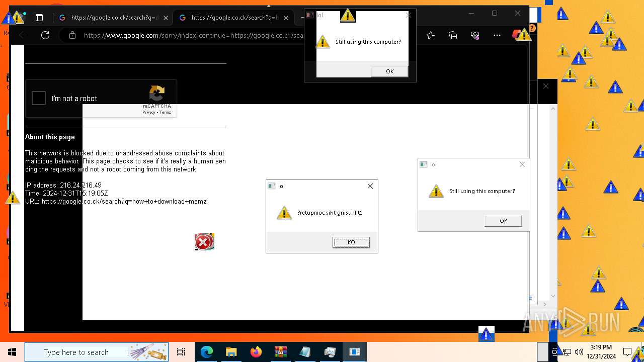Click warning icon in right lol dialog
The width and height of the screenshot is (644, 362).
436,191
